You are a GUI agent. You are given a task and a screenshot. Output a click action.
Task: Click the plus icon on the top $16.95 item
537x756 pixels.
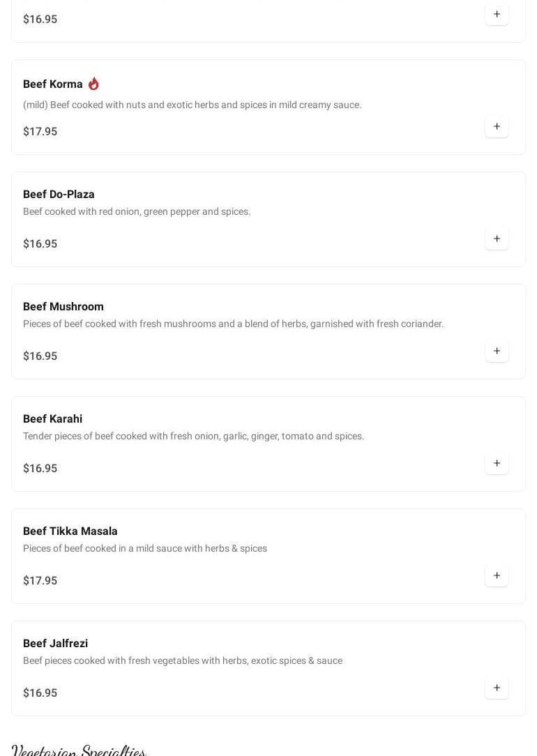point(497,14)
